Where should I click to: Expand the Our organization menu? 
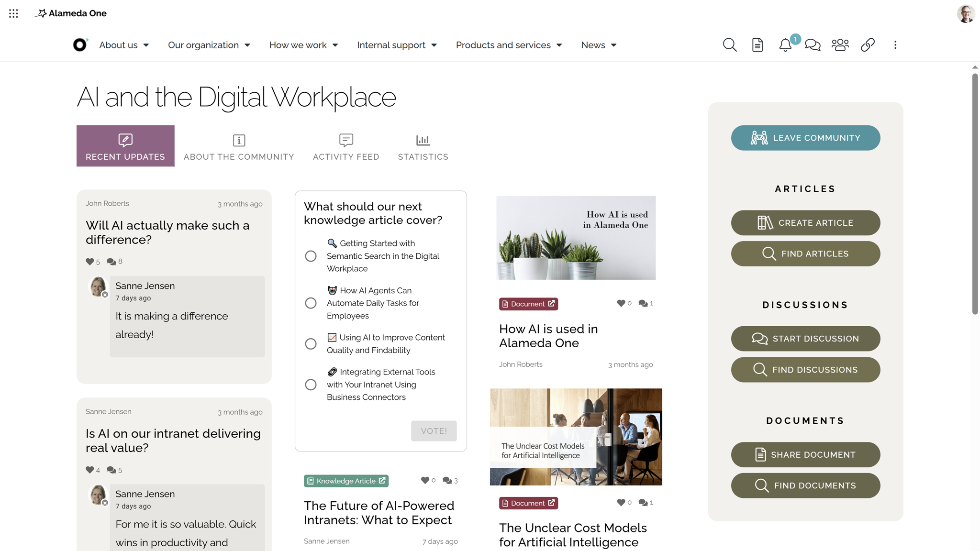[209, 45]
